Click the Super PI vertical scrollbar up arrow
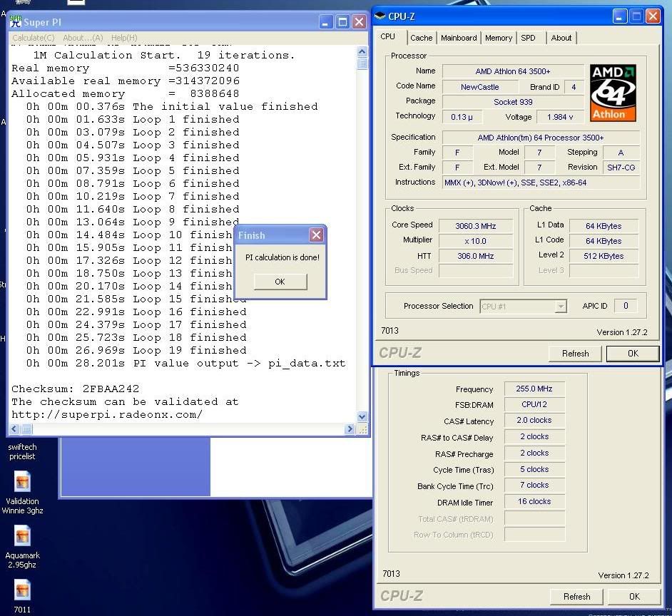672x616 pixels. tap(362, 52)
